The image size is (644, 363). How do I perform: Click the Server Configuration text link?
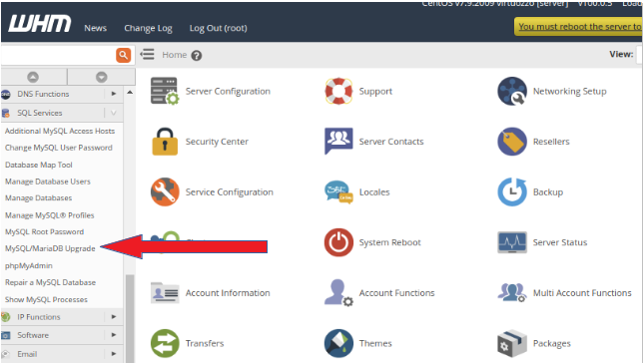coord(228,91)
